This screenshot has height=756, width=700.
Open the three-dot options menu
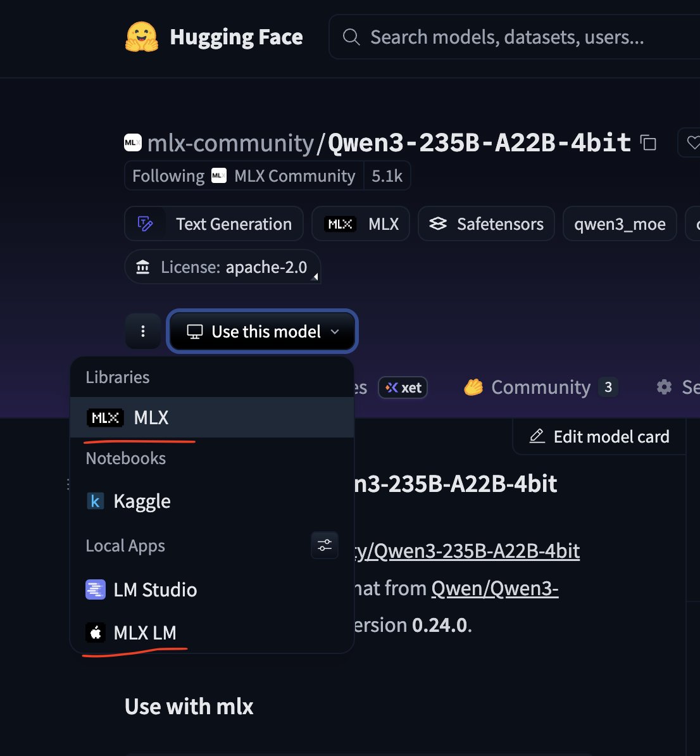[x=143, y=331]
